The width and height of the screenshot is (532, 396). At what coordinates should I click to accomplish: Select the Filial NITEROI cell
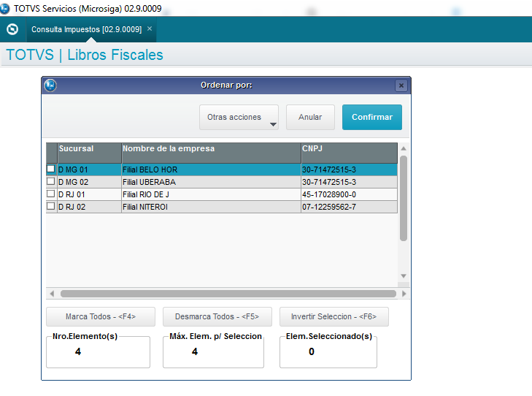tap(211, 207)
